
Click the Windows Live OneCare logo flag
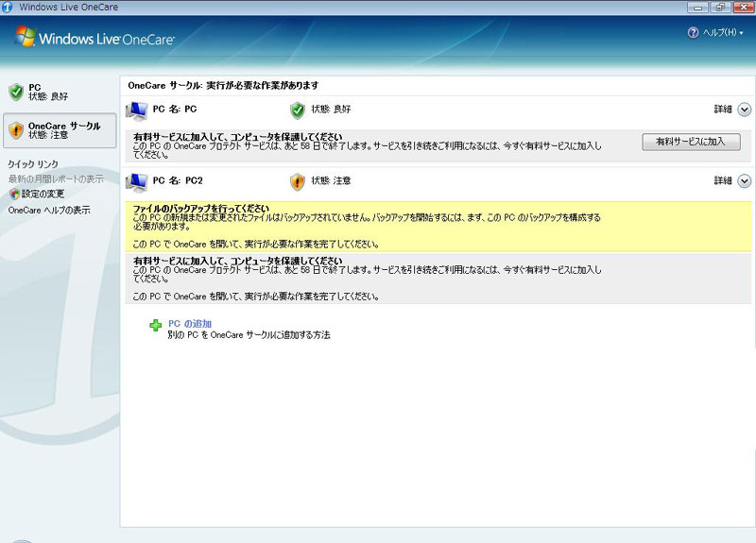(26, 37)
